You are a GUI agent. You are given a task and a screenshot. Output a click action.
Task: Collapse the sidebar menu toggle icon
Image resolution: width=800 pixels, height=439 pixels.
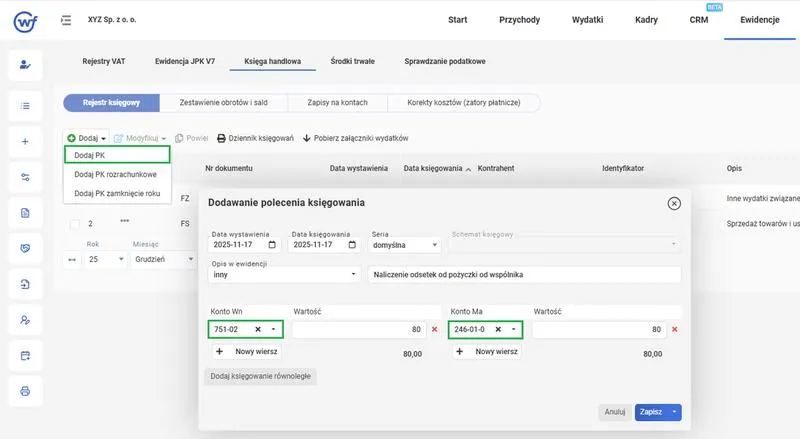tap(66, 20)
